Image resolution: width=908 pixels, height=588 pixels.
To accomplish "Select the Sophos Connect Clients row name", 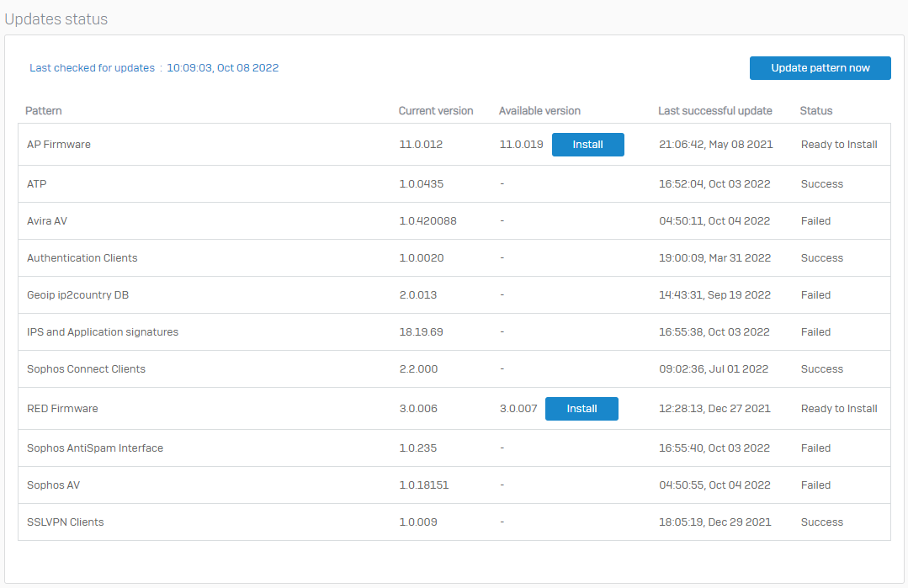I will (x=86, y=369).
